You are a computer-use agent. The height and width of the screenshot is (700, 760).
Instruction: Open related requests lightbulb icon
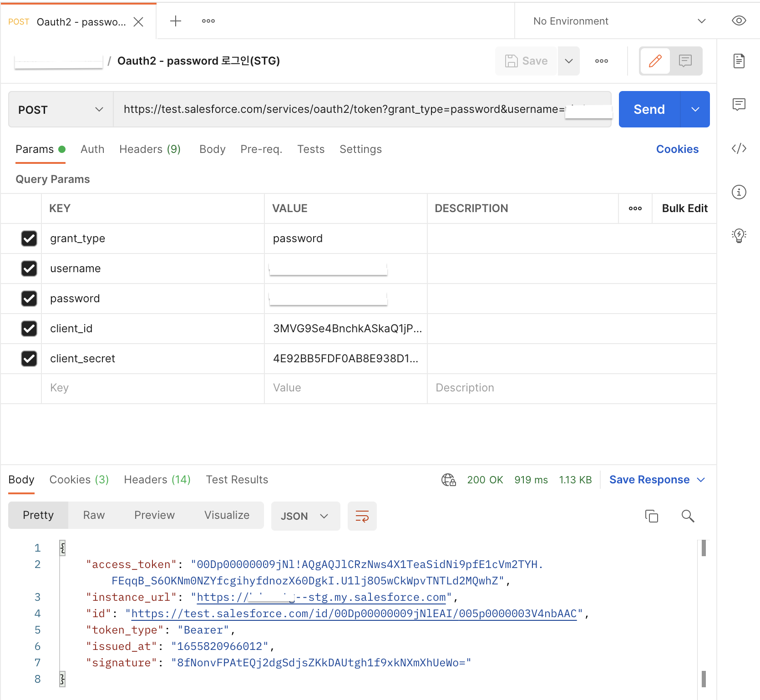point(739,235)
